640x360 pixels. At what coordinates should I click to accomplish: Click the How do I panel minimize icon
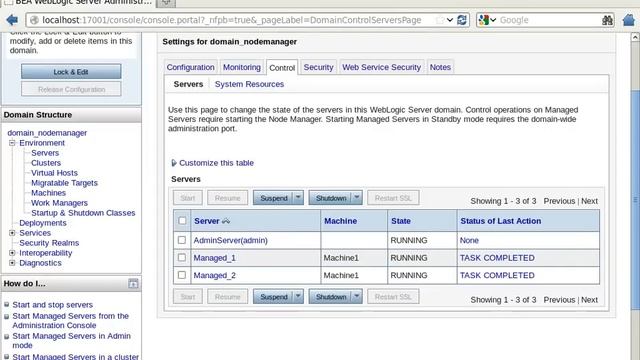133,283
